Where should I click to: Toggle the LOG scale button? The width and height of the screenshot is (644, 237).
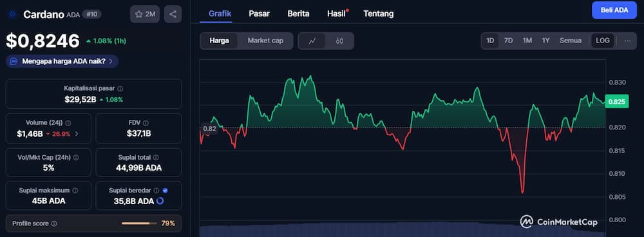[603, 41]
